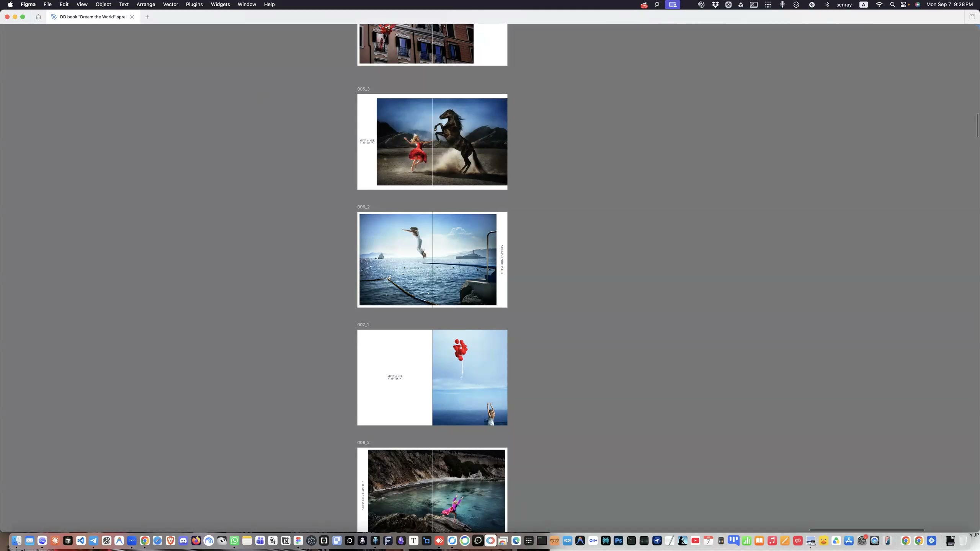Viewport: 980px width, 551px height.
Task: Open the Edit menu
Action: pos(64,5)
